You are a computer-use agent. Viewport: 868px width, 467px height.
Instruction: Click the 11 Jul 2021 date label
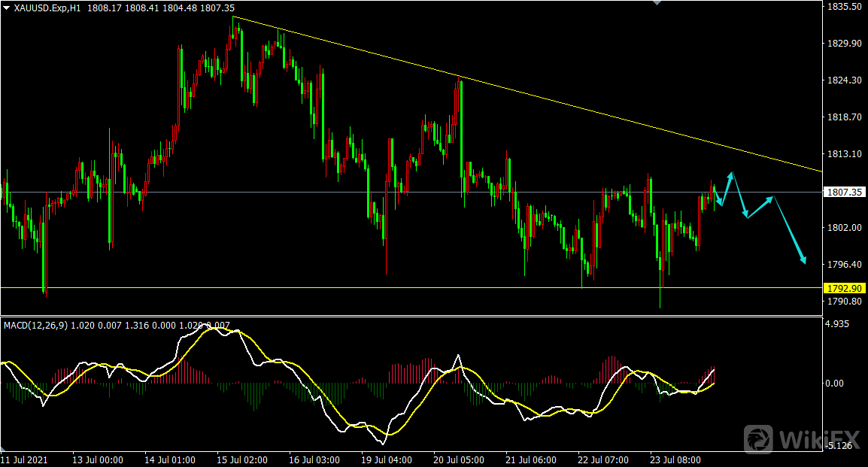pyautogui.click(x=24, y=459)
